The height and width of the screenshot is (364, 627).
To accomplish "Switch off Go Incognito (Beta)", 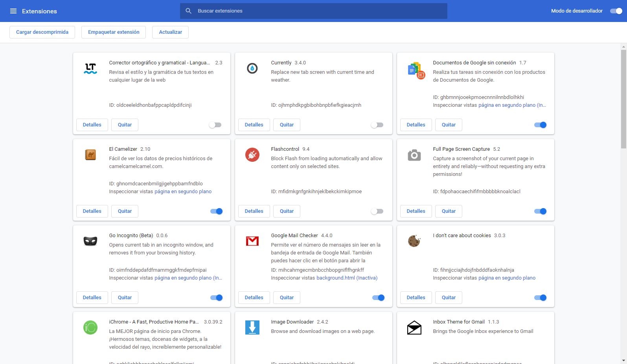I will coord(217,298).
